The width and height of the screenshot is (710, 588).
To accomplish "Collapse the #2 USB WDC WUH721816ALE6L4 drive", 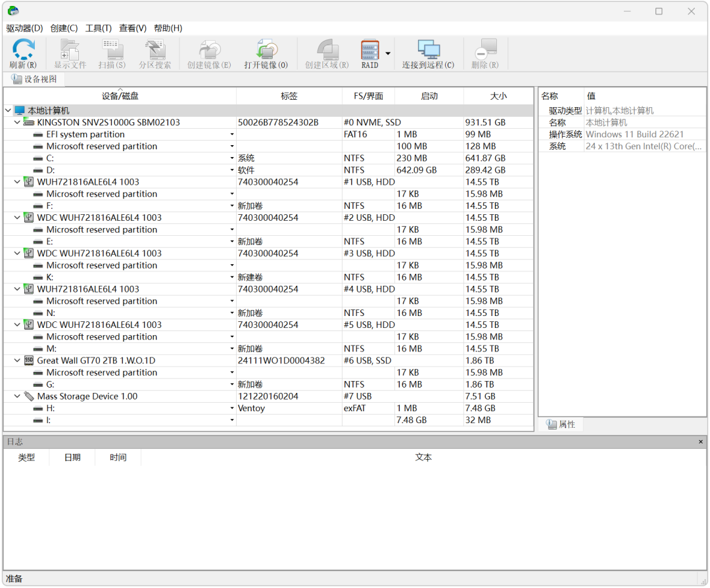I will [17, 217].
